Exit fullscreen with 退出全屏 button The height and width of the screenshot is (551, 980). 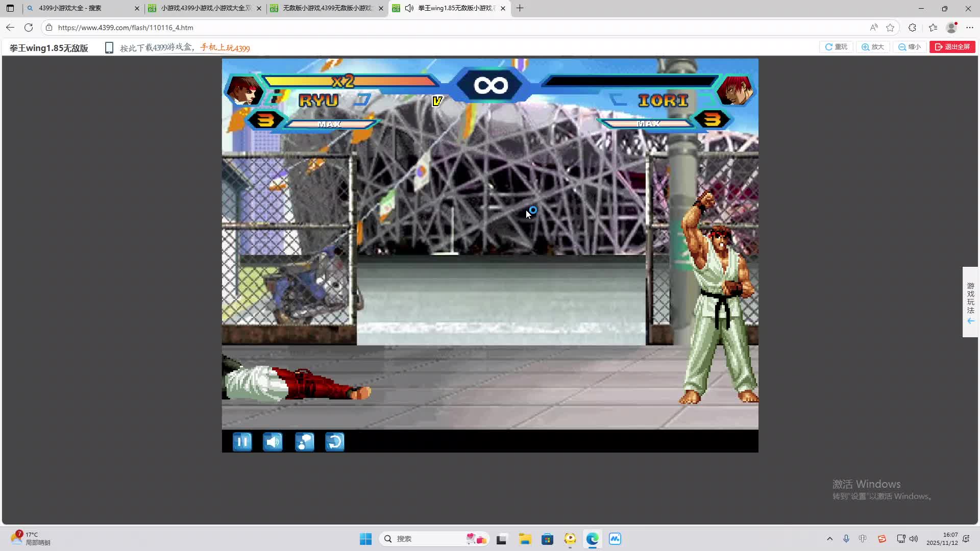coord(952,47)
